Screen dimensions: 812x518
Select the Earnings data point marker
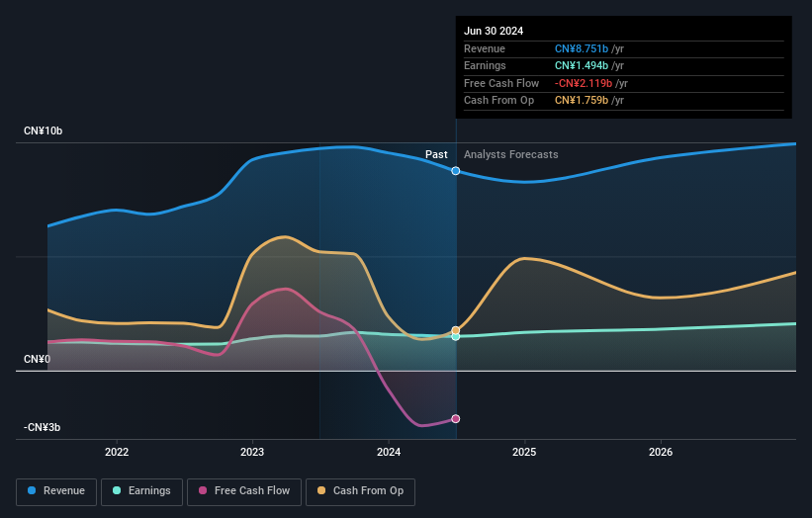[456, 337]
